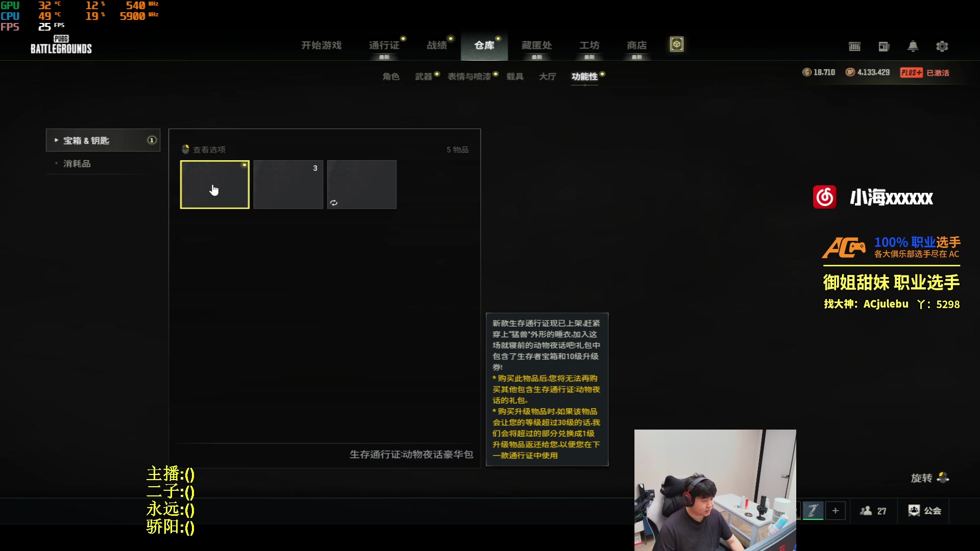Switch to the 载具 vehicles sub-tab
The width and height of the screenshot is (980, 551).
[x=515, y=77]
